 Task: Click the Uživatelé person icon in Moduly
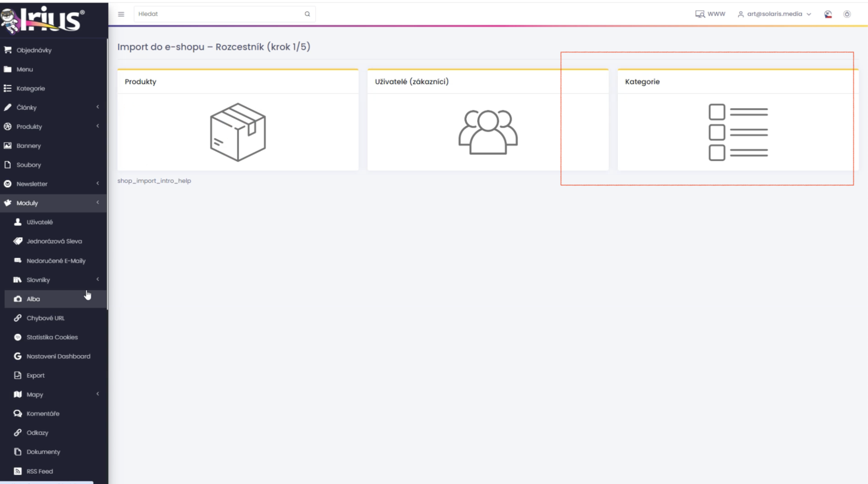(18, 222)
